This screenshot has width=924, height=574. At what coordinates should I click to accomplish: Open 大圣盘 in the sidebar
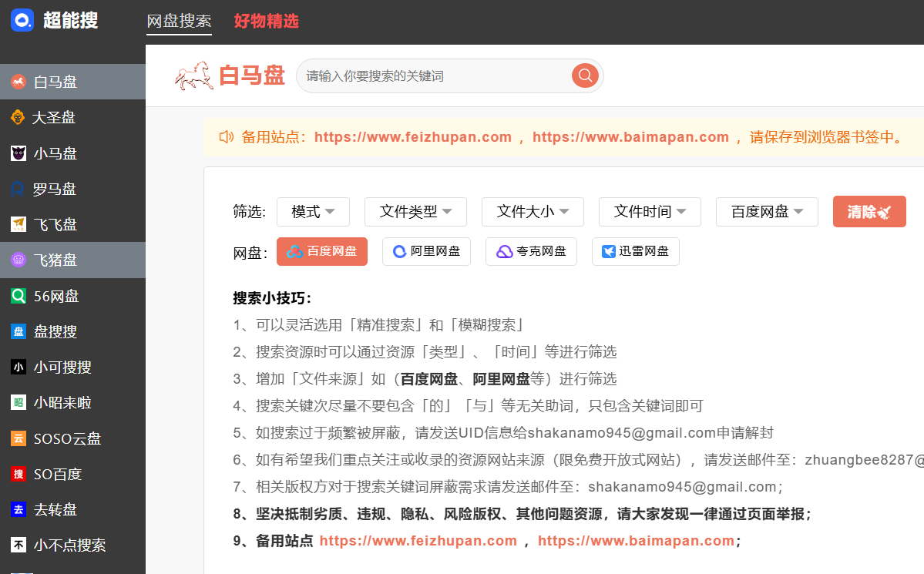pos(72,117)
